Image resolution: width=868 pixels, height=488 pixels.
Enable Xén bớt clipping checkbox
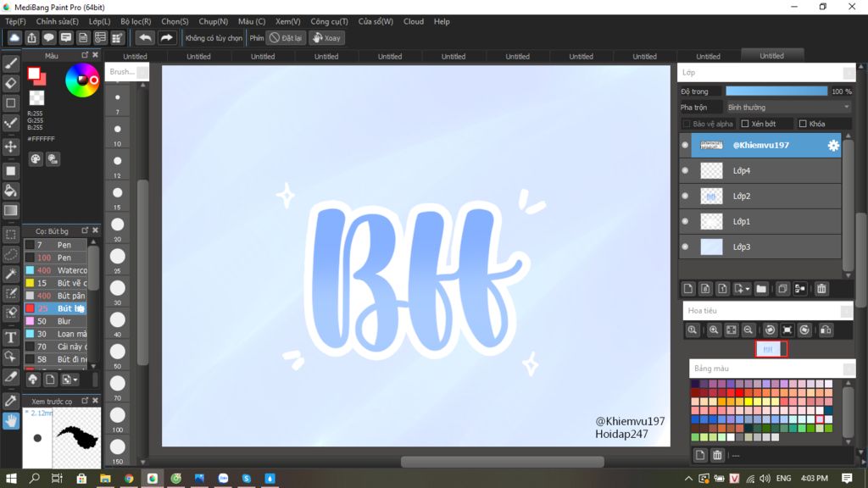click(745, 124)
